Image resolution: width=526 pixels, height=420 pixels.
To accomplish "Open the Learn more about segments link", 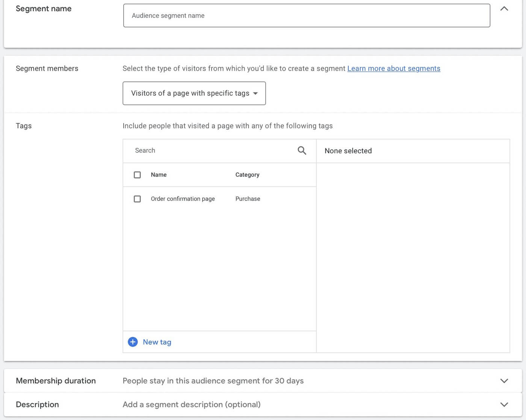I will click(394, 68).
